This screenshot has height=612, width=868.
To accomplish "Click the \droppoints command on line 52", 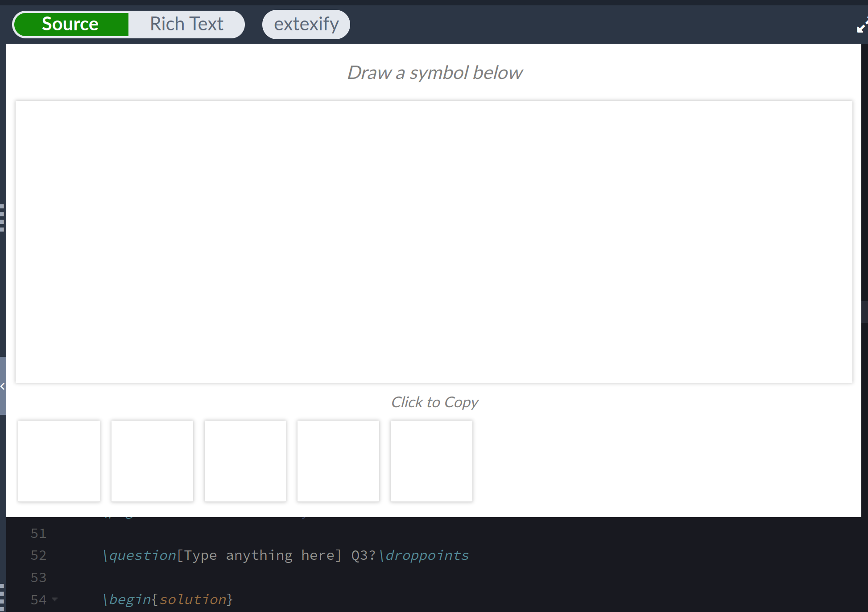I will tap(424, 555).
